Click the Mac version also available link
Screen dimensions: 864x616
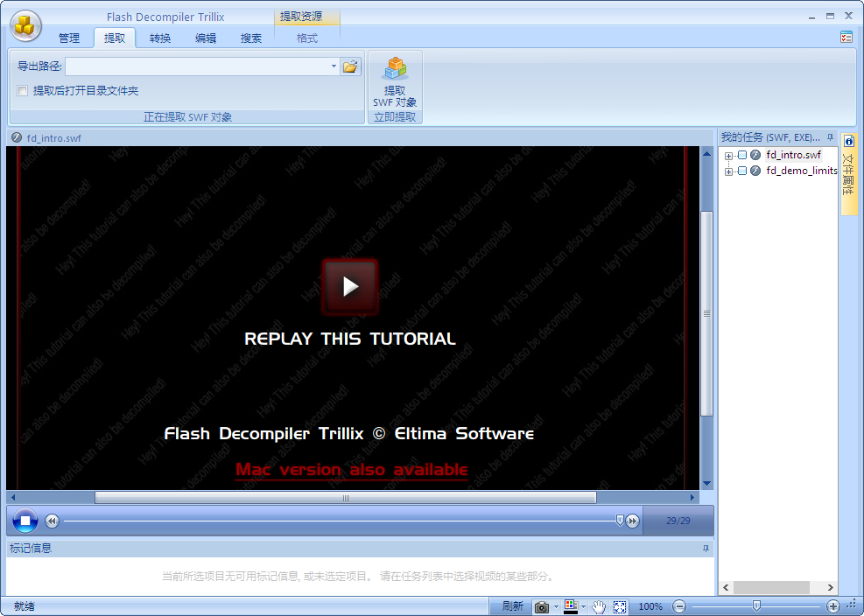(x=352, y=470)
